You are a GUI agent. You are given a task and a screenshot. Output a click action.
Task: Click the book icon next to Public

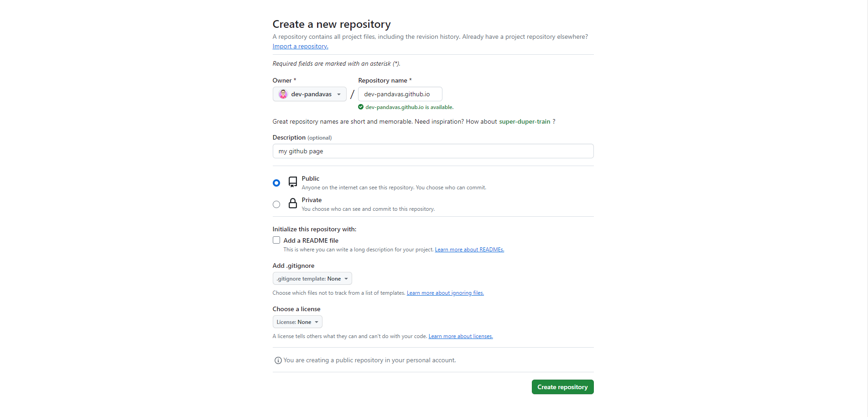[292, 182]
